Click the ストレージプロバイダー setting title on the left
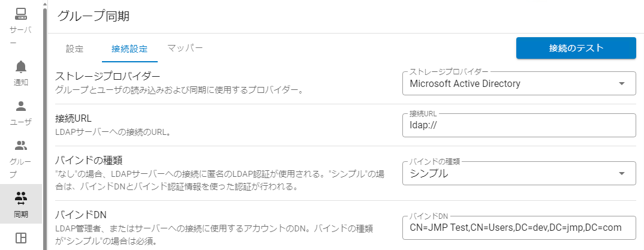The width and height of the screenshot is (644, 250). click(x=108, y=77)
